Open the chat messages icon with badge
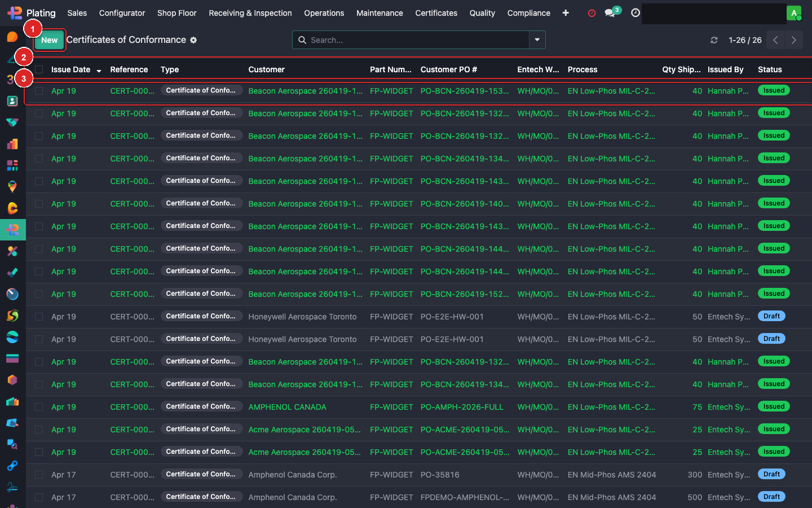 coord(610,12)
